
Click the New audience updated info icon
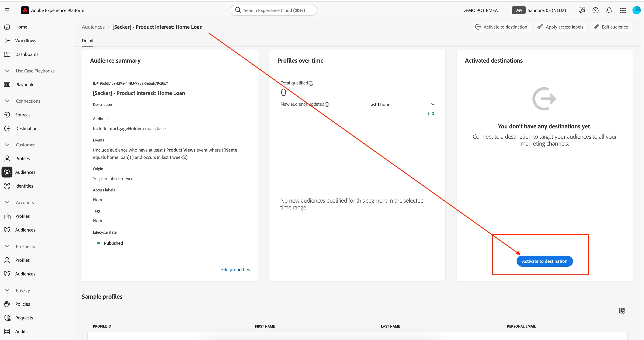[327, 104]
